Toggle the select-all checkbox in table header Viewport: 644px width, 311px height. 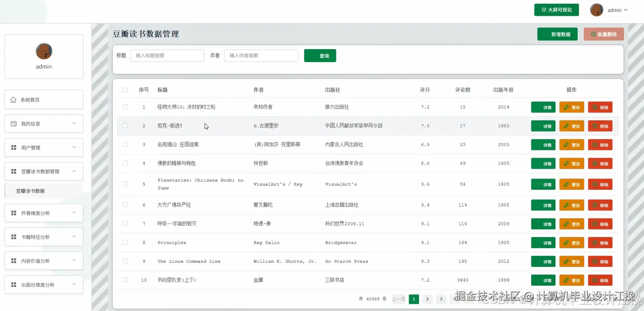click(125, 90)
